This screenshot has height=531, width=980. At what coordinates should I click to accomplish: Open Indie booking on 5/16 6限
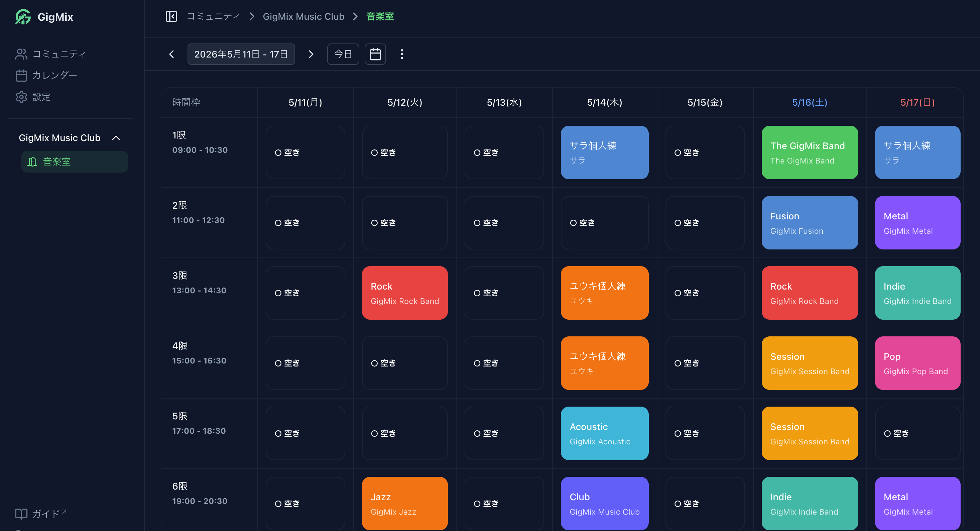pyautogui.click(x=810, y=504)
